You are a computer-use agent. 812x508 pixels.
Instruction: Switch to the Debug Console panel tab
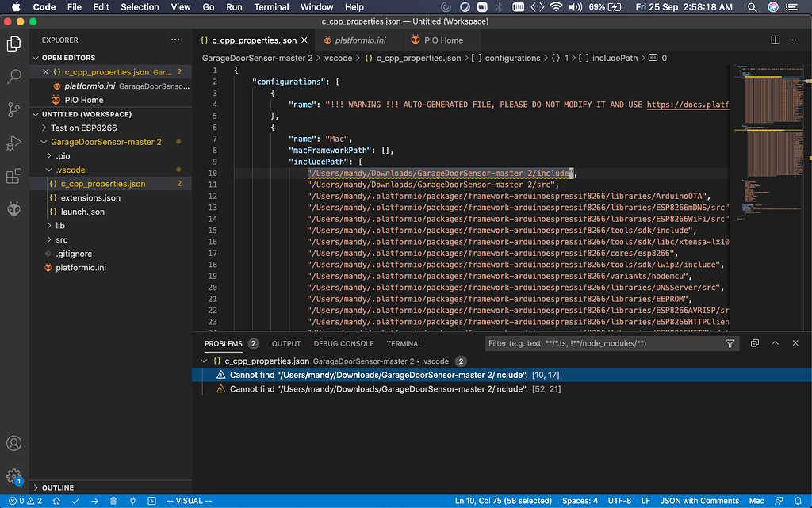pos(344,343)
